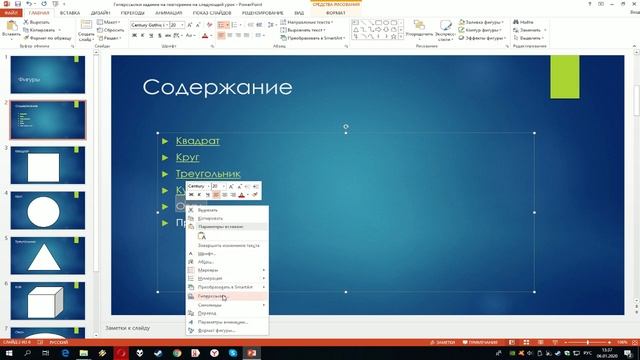Choose Font (Шрифт) from the context menu
The height and width of the screenshot is (360, 640).
(227, 253)
